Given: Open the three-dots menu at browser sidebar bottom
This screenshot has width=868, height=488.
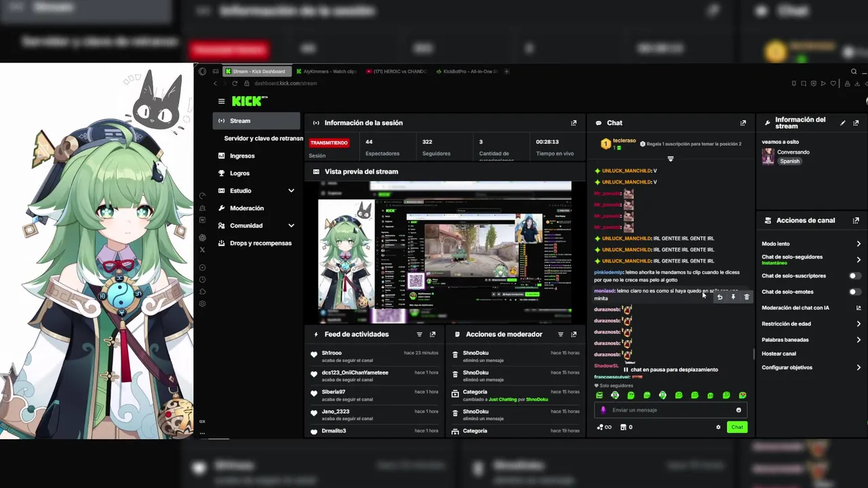Looking at the screenshot, I should pos(202,432).
